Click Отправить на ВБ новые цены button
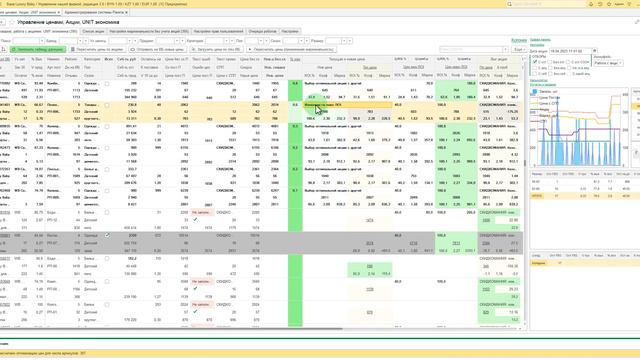 pos(158,49)
